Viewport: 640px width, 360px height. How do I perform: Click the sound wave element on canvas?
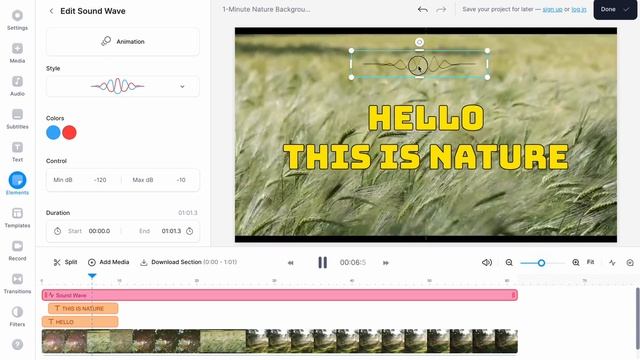419,64
